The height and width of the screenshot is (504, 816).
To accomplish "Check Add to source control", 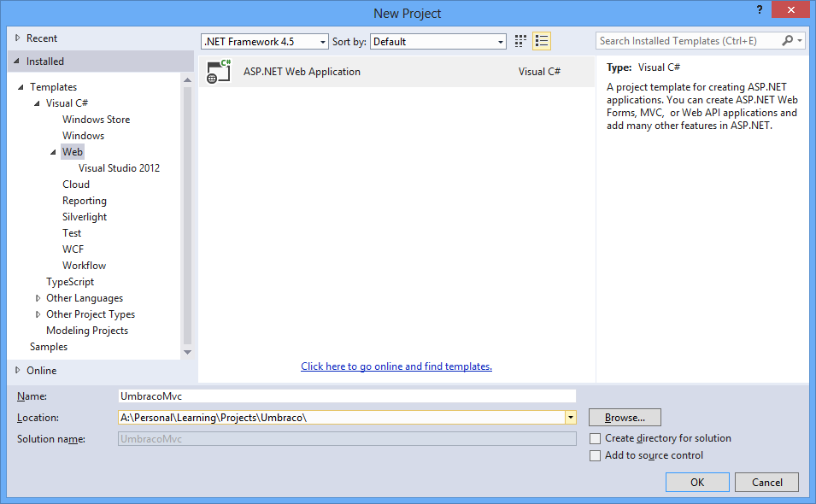I will pyautogui.click(x=595, y=455).
